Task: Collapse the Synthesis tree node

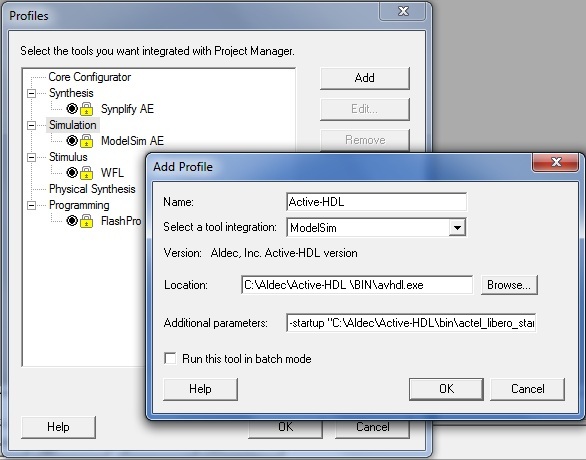Action: (x=32, y=93)
